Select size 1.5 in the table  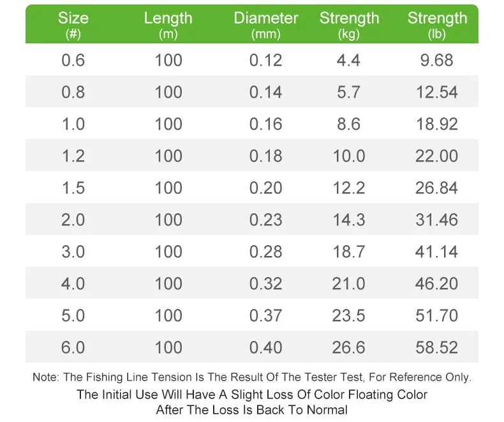click(x=73, y=188)
